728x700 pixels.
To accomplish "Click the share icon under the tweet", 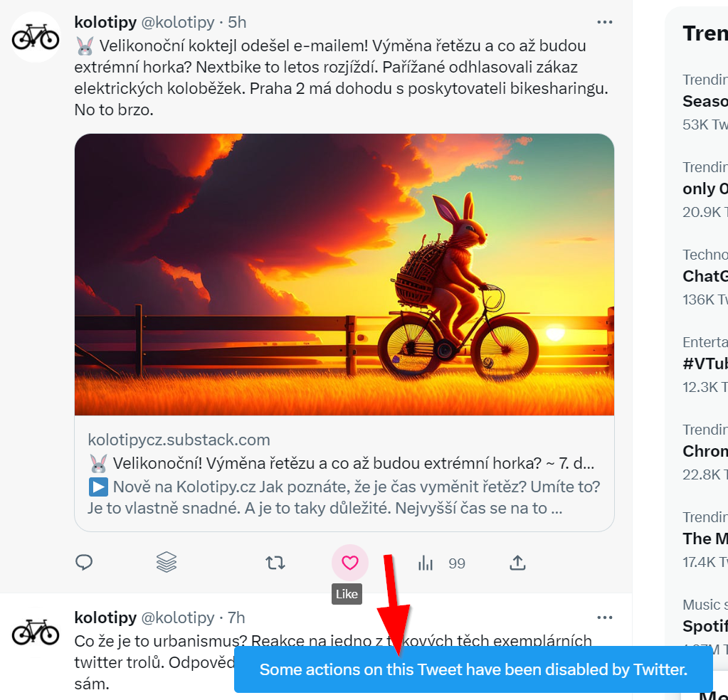I will [517, 563].
